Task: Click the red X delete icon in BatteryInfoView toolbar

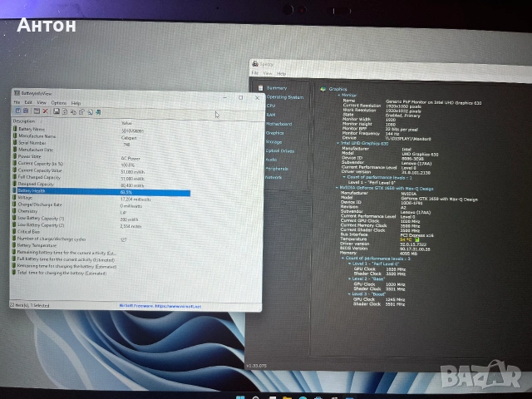Action: pyautogui.click(x=45, y=111)
